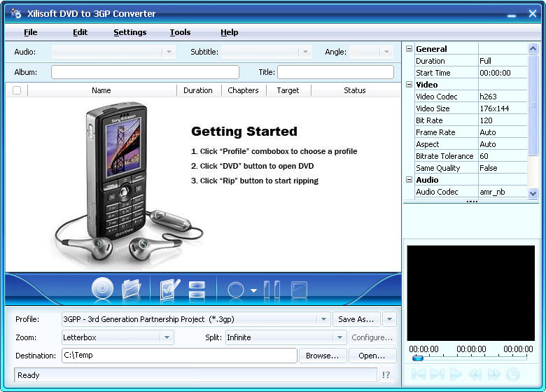
Task: Click the round Rip button icon
Action: (x=236, y=290)
